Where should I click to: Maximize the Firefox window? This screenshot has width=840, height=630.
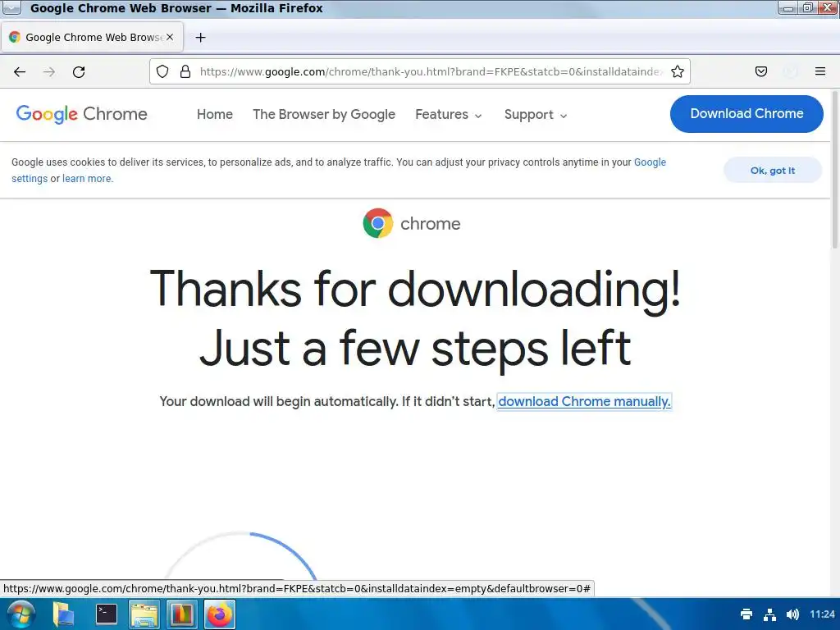pyautogui.click(x=807, y=7)
